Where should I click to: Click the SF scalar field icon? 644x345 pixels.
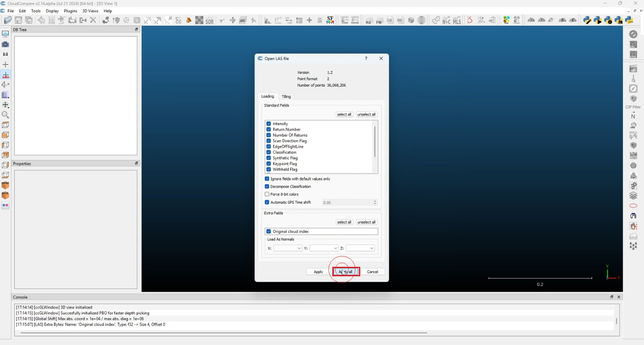click(330, 20)
